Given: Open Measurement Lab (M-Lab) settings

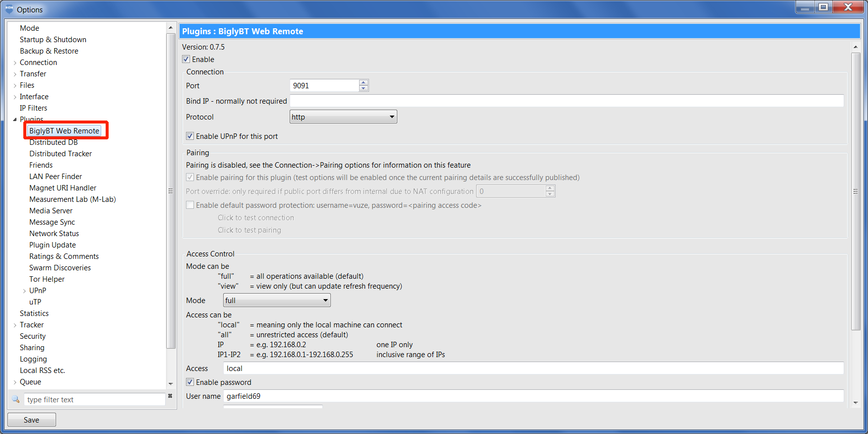Looking at the screenshot, I should (72, 199).
